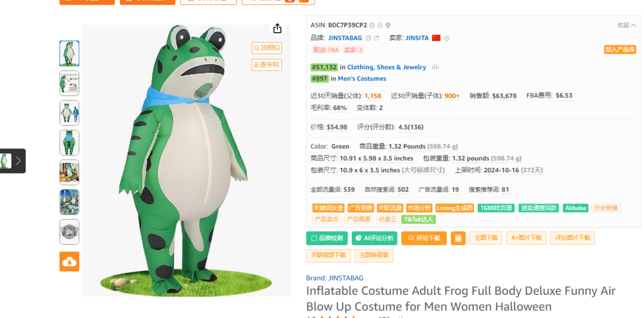
Task: Click the location pin icon next to seller JINSITA
Action: tap(447, 38)
